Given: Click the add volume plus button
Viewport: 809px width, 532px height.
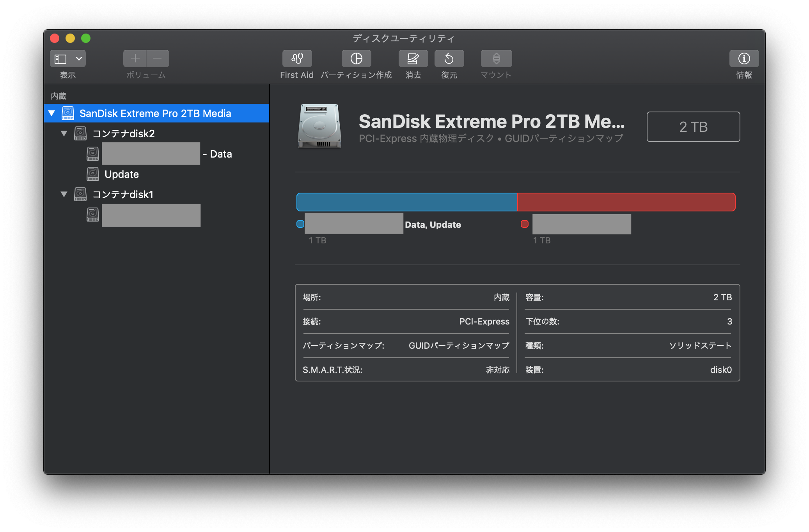Looking at the screenshot, I should (x=135, y=59).
